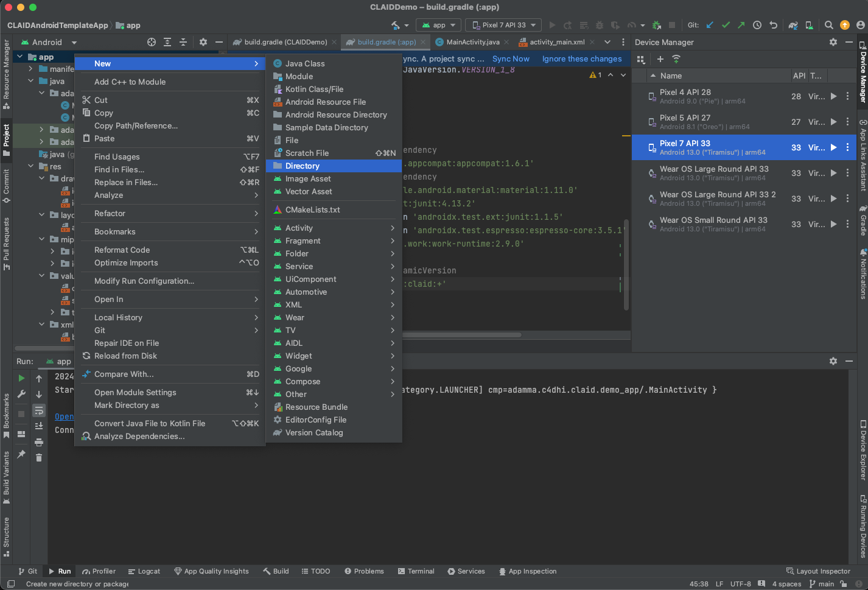Open the Pixel 7 API 33 device dropdown
Image resolution: width=868 pixels, height=590 pixels.
tap(504, 25)
